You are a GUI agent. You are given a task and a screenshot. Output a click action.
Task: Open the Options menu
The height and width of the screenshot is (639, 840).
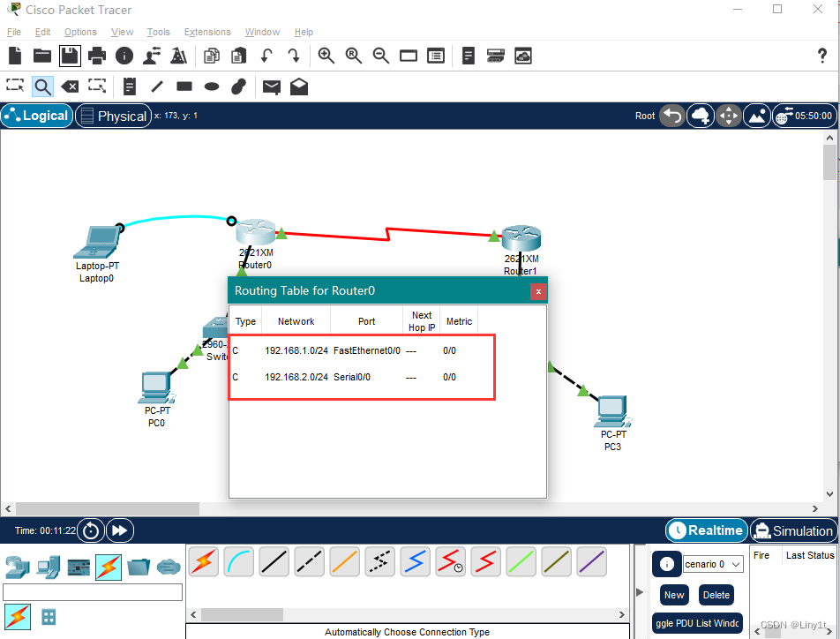[80, 32]
